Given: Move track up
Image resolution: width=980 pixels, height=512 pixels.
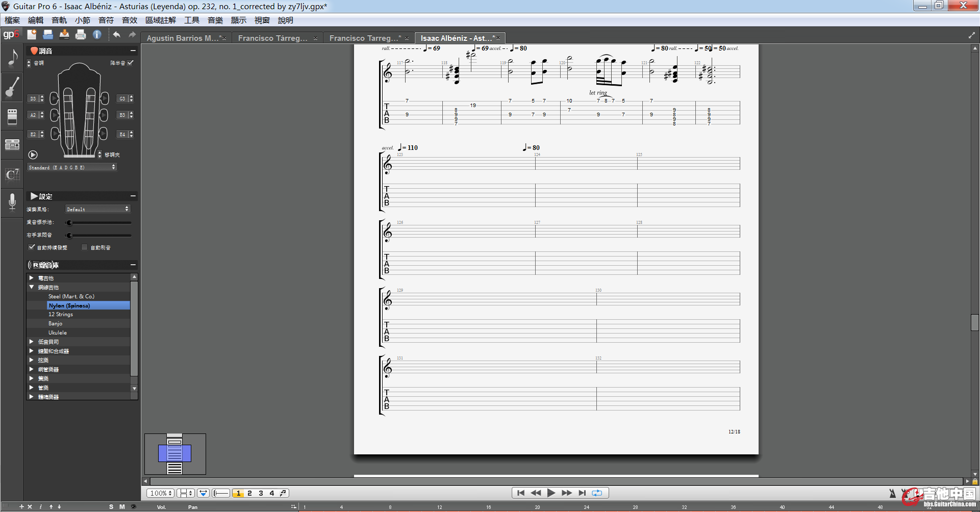Looking at the screenshot, I should tap(51, 506).
